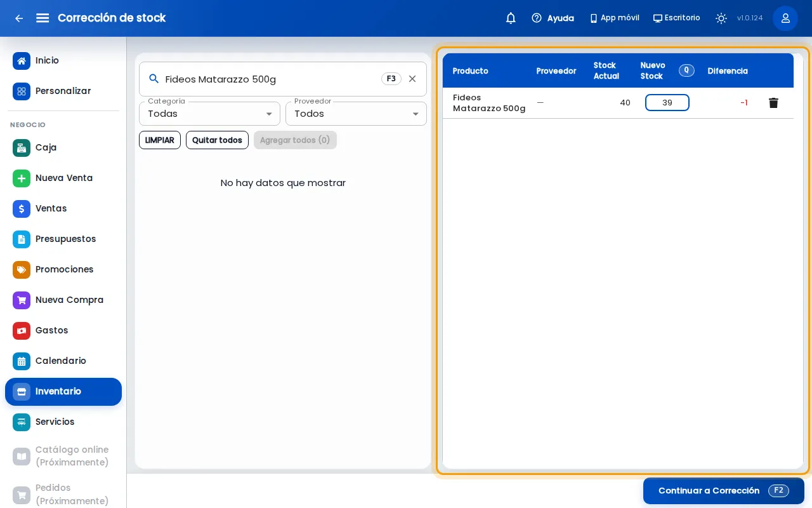The width and height of the screenshot is (812, 508).
Task: Click the difference value -1
Action: (x=744, y=103)
